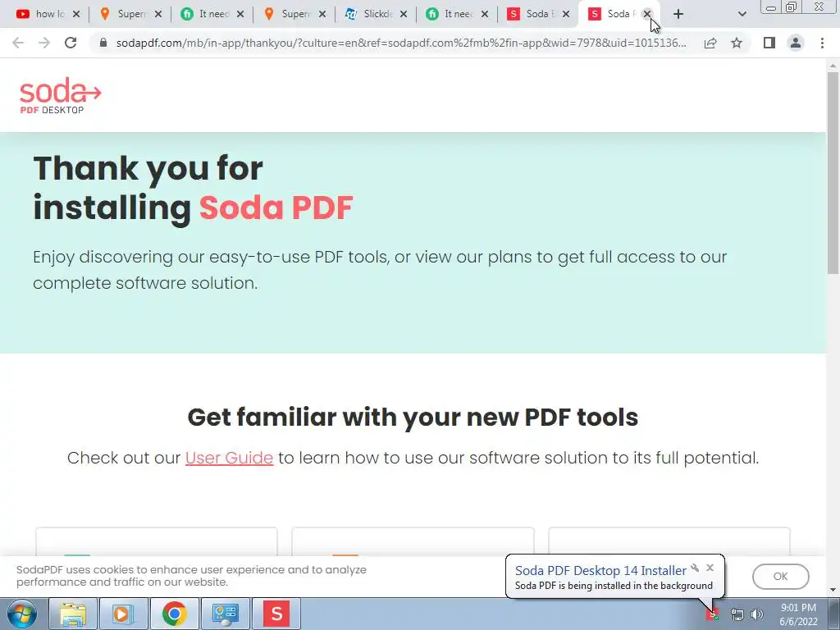Click the address bar URL
The width and height of the screenshot is (840, 630).
(x=400, y=43)
